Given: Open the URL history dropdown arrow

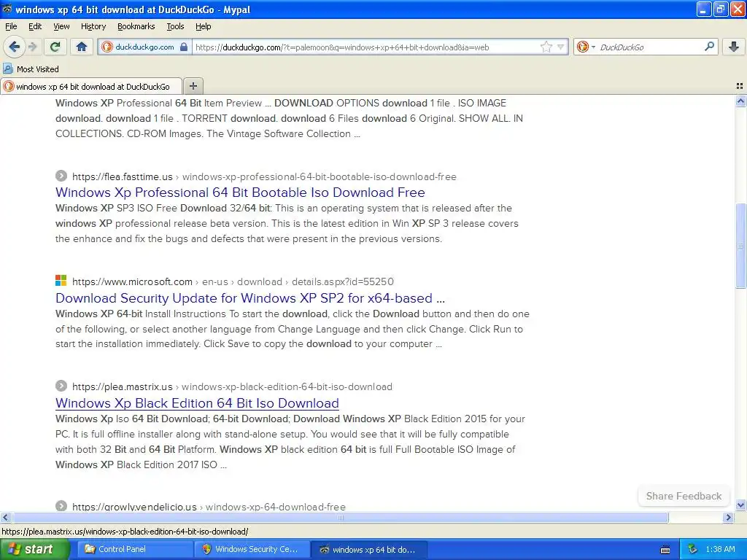Looking at the screenshot, I should 561,47.
